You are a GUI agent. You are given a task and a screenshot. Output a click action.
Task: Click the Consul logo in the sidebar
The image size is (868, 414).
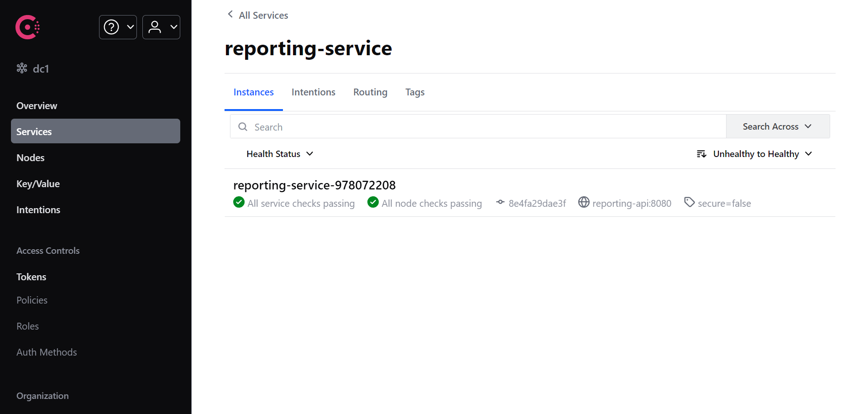click(27, 27)
